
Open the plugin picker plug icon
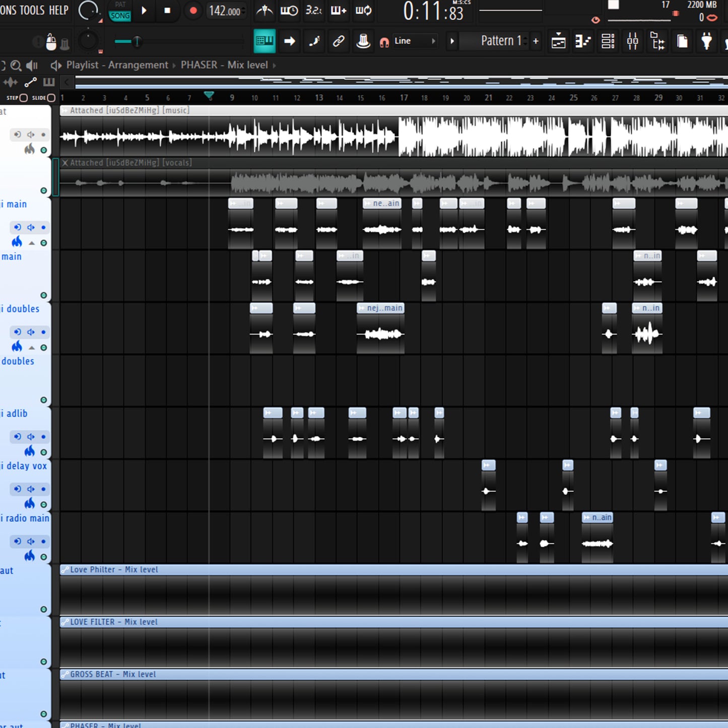707,41
